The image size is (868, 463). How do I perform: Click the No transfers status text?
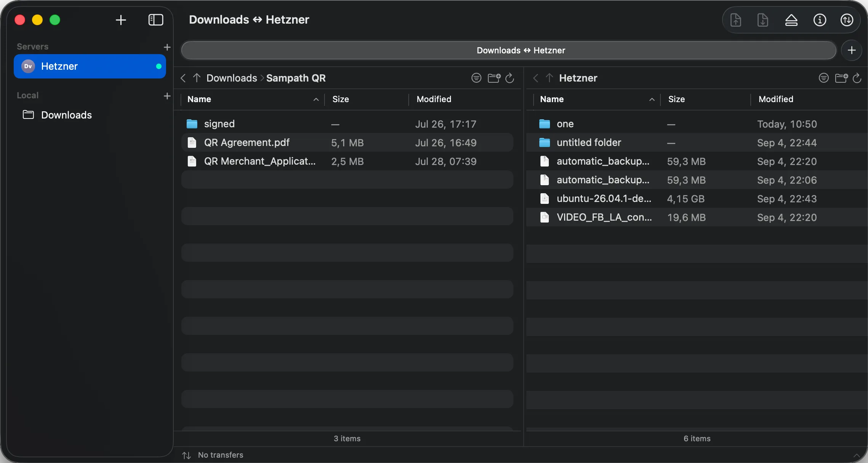pyautogui.click(x=221, y=455)
